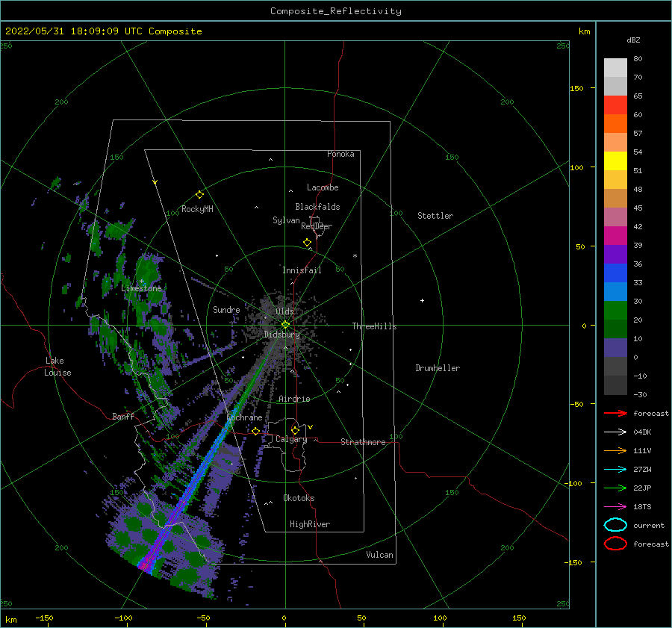This screenshot has width=672, height=628.
Task: Click the HighRiver label
Action: point(310,524)
